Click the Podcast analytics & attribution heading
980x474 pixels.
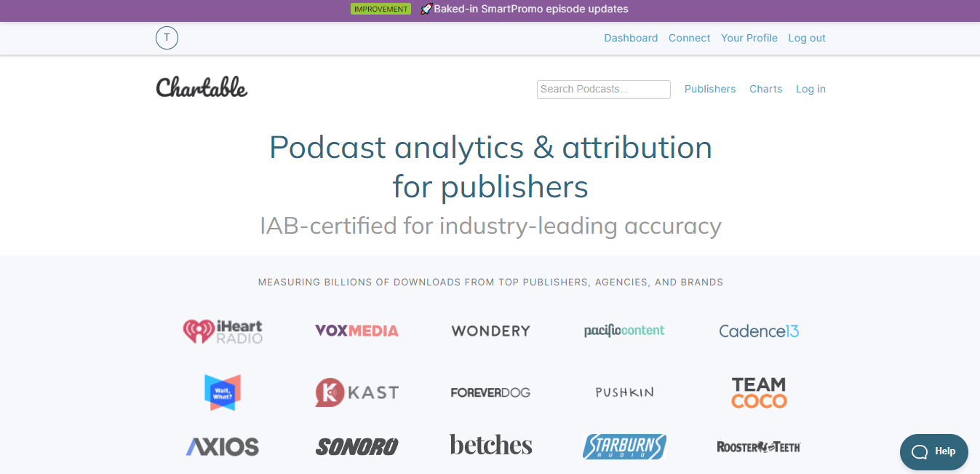pos(490,167)
